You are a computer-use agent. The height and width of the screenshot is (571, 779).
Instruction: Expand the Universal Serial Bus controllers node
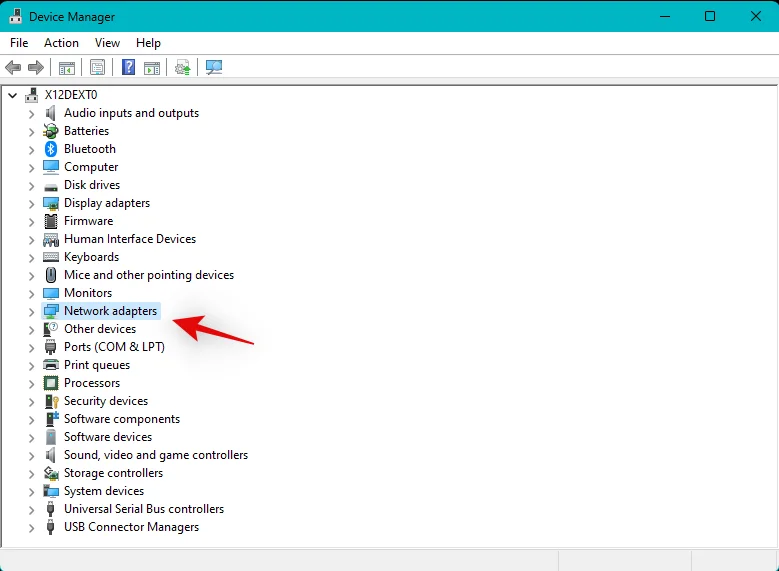pyautogui.click(x=31, y=510)
